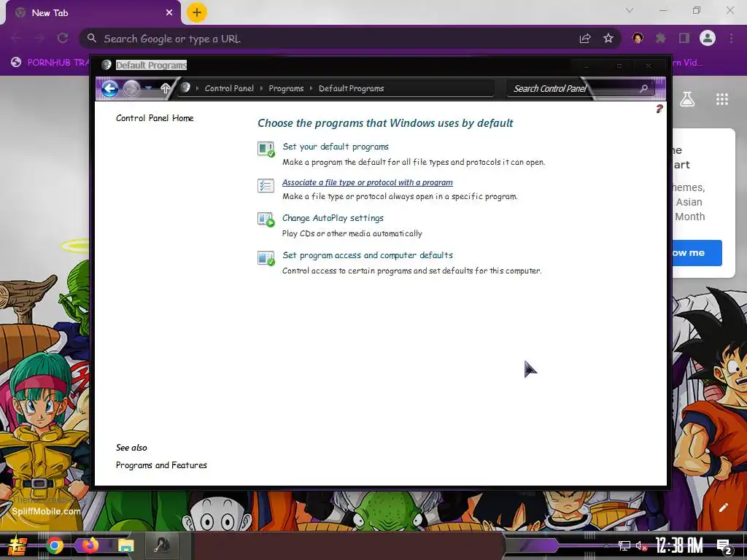Launch Firefox from the taskbar

tap(90, 545)
